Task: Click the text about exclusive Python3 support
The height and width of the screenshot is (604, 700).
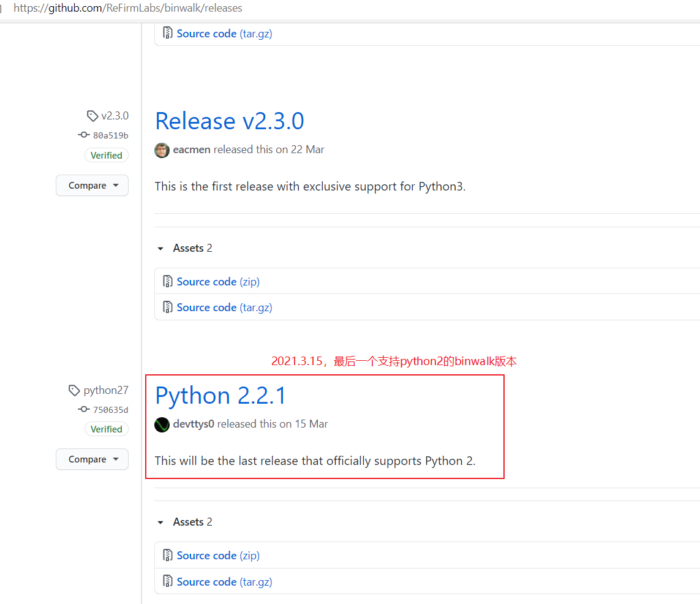Action: pyautogui.click(x=310, y=187)
